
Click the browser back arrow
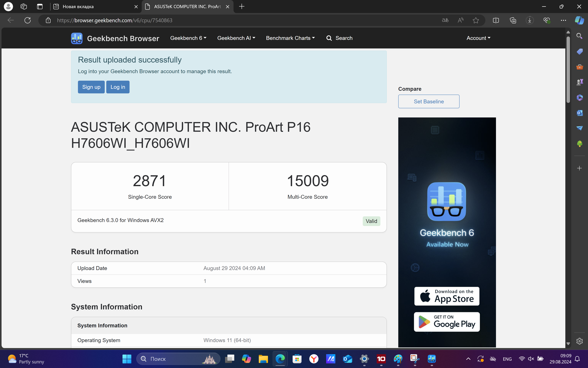10,20
